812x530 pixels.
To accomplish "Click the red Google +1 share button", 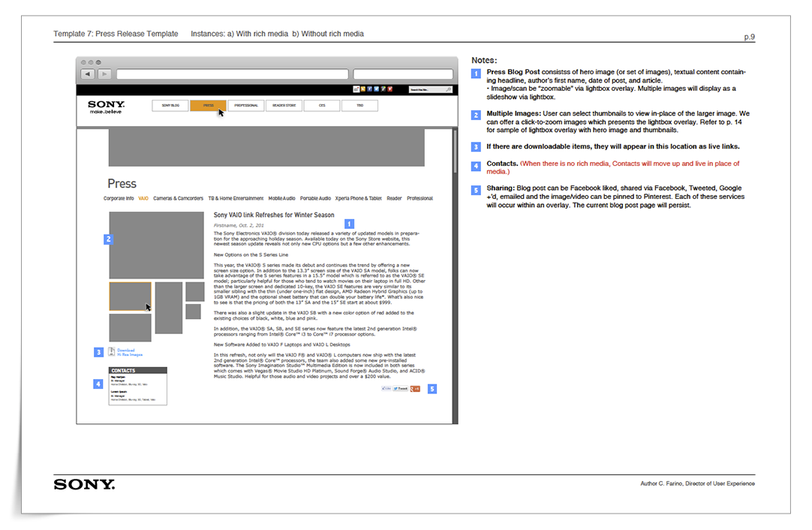I will click(415, 389).
